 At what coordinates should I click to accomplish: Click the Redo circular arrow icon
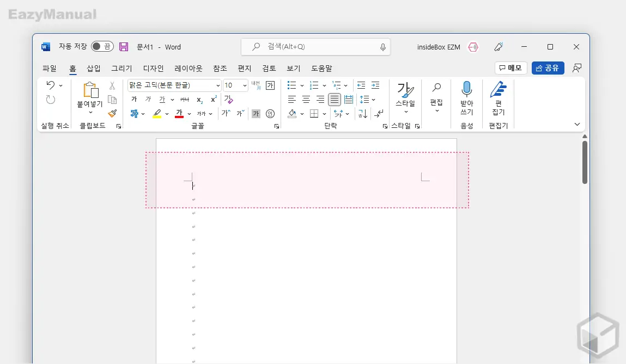point(50,100)
